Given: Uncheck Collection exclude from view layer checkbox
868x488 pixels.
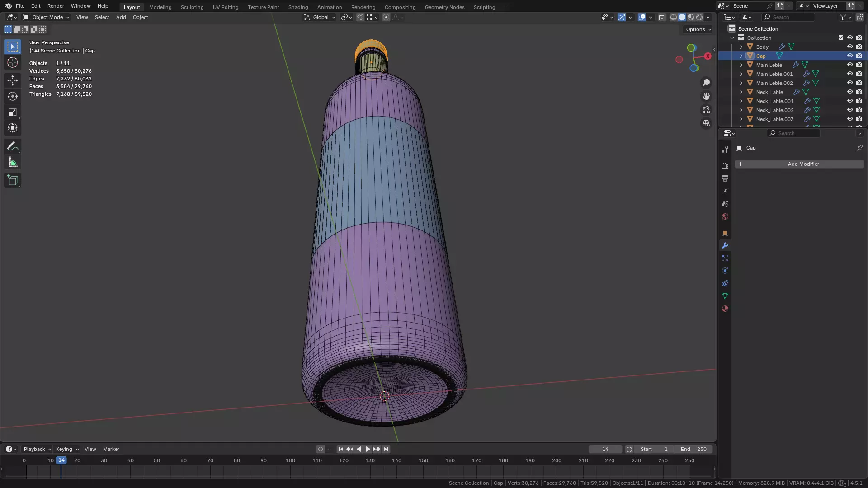Looking at the screenshot, I should (x=841, y=38).
